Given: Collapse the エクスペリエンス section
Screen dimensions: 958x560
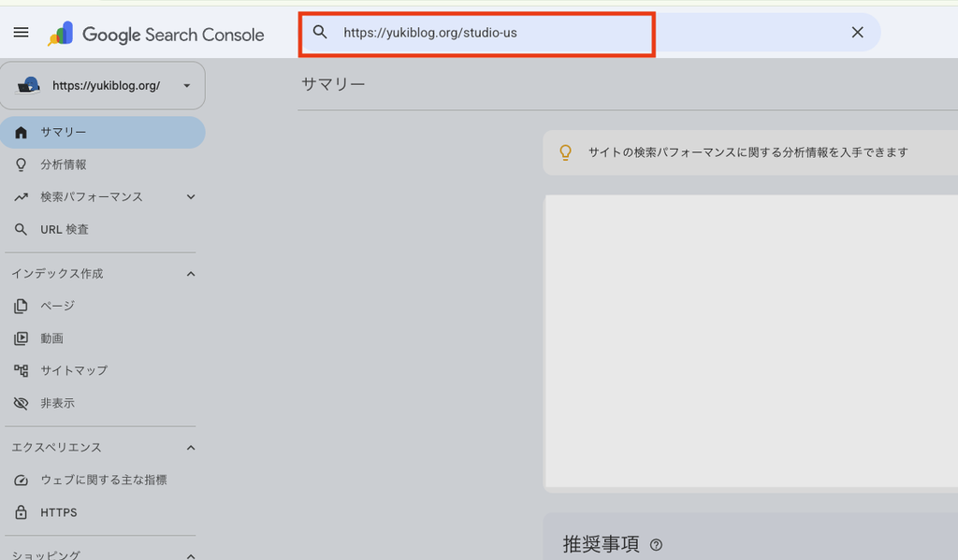Looking at the screenshot, I should [191, 448].
